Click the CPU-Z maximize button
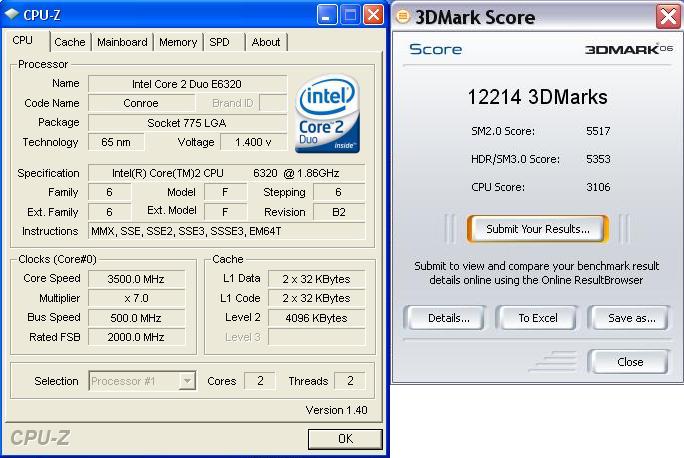684x458 pixels. 350,15
